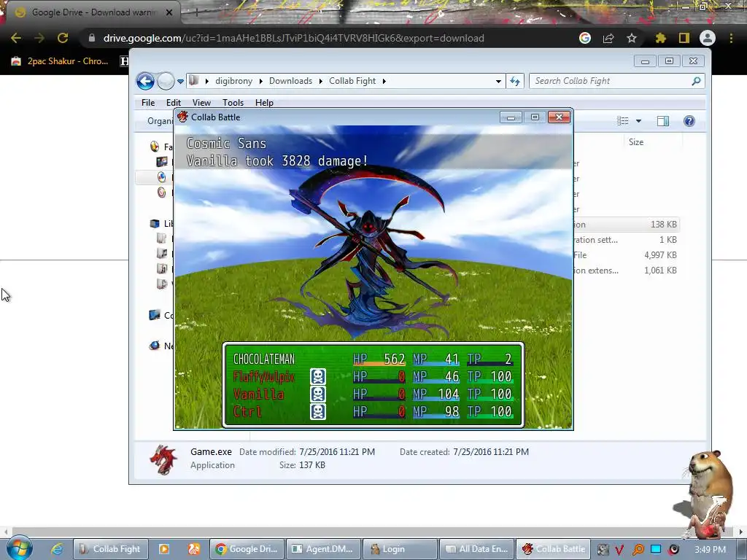Open Chrome profile avatar
The height and width of the screenshot is (560, 747).
pos(708,38)
